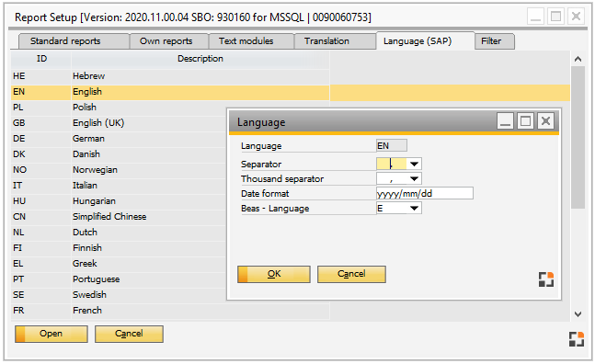
Task: Click the Thousand separator label
Action: (x=282, y=179)
